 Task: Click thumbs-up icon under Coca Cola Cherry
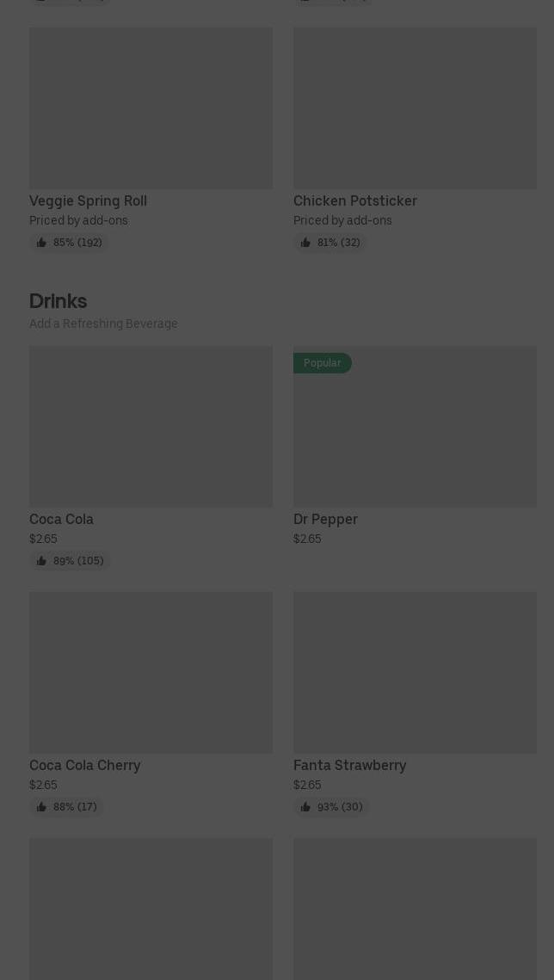[x=41, y=807]
